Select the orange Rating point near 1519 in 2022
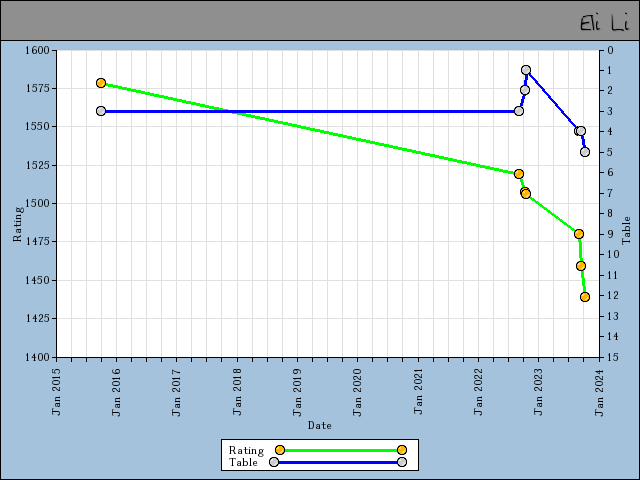The width and height of the screenshot is (640, 480). click(519, 174)
